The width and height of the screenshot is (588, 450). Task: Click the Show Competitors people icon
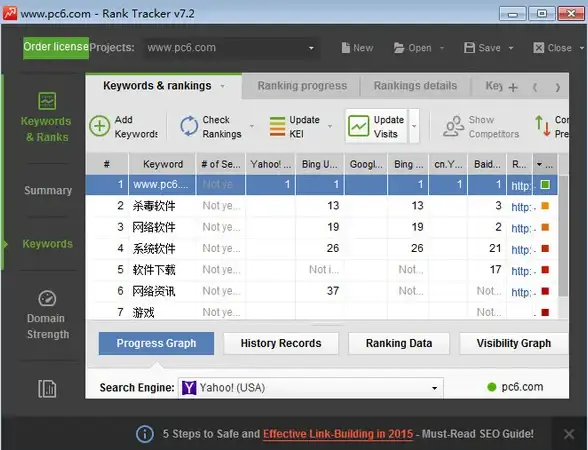pyautogui.click(x=453, y=126)
